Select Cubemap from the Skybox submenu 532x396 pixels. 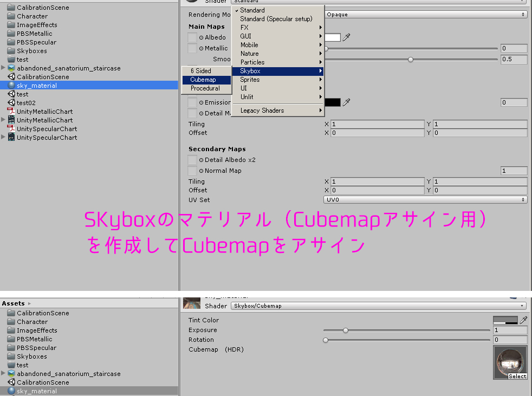[206, 80]
